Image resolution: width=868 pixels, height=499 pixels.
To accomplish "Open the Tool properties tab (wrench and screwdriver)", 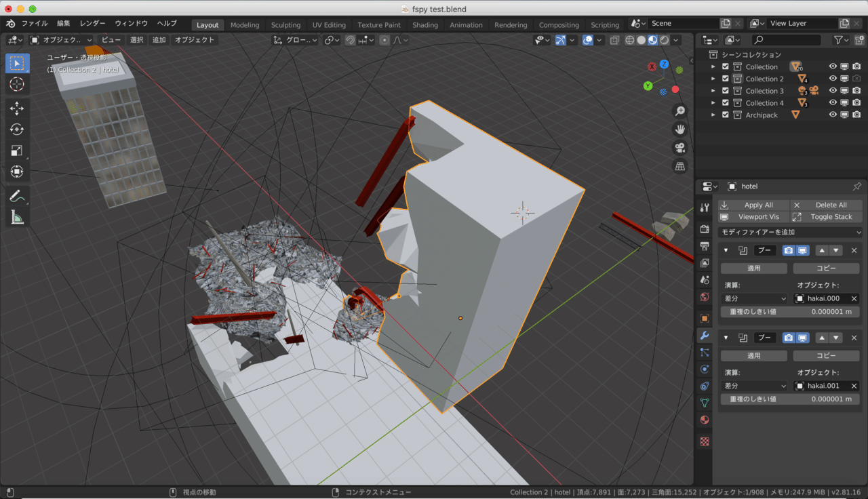I will (705, 208).
